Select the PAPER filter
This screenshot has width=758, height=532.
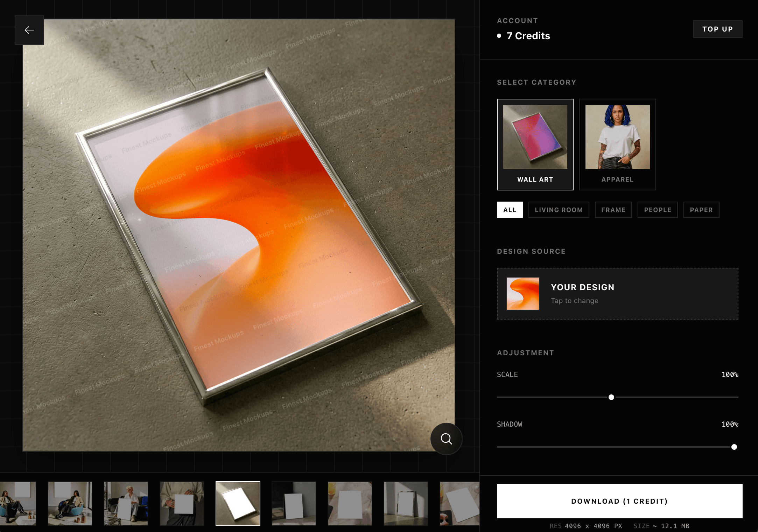(701, 210)
